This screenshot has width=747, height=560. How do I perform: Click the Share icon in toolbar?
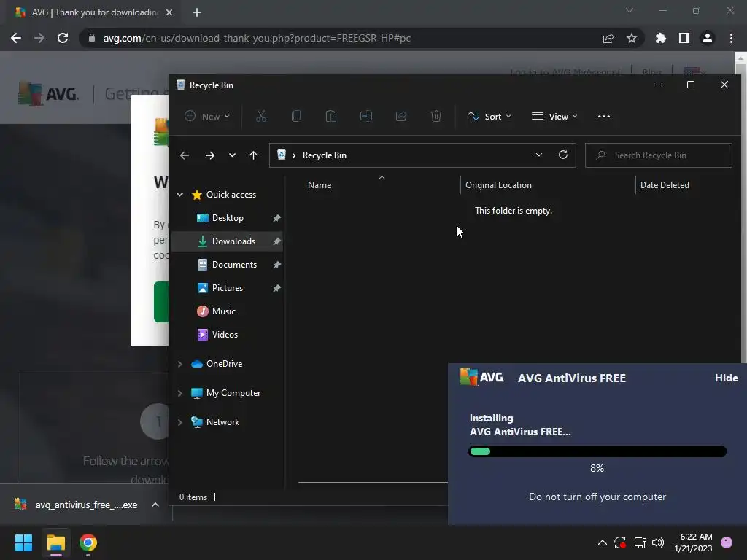click(401, 116)
